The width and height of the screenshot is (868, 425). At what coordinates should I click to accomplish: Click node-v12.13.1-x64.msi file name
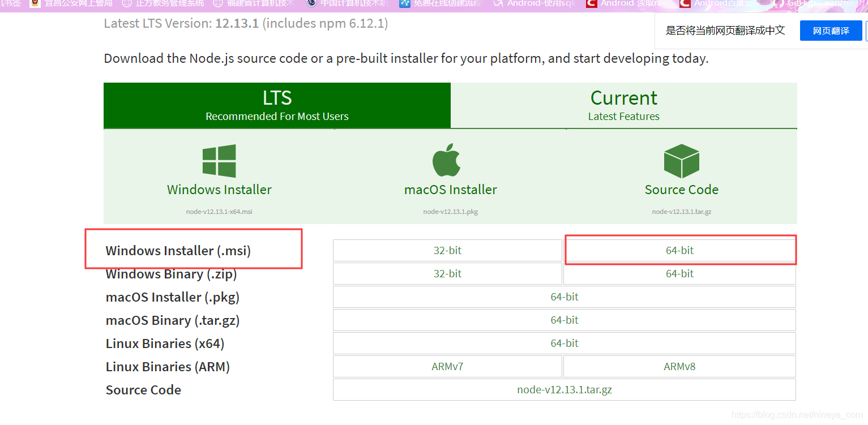(219, 212)
